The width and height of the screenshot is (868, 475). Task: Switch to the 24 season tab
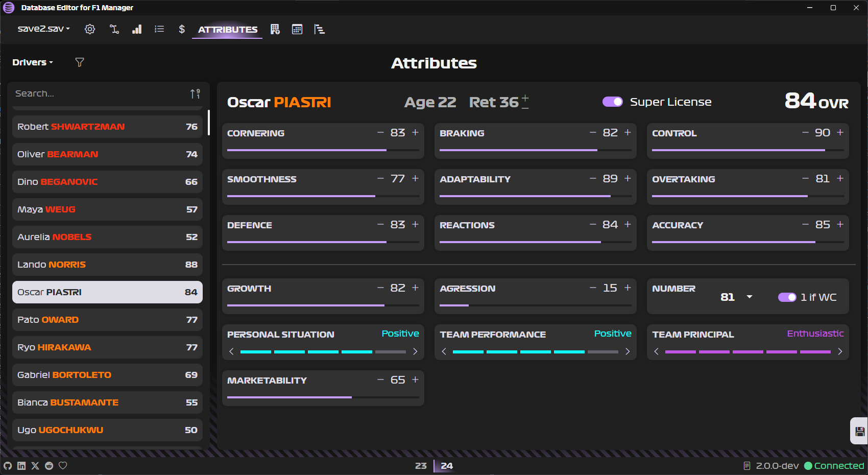click(x=447, y=466)
